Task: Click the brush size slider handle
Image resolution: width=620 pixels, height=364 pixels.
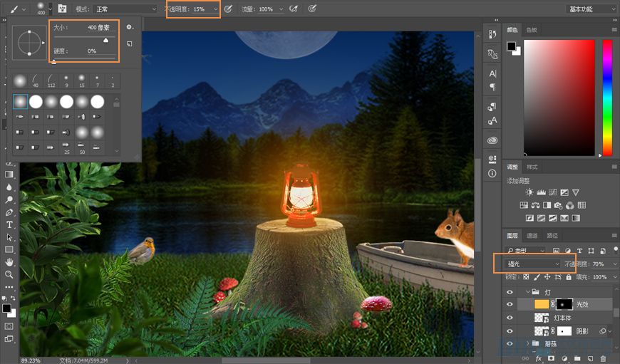Action: point(105,40)
